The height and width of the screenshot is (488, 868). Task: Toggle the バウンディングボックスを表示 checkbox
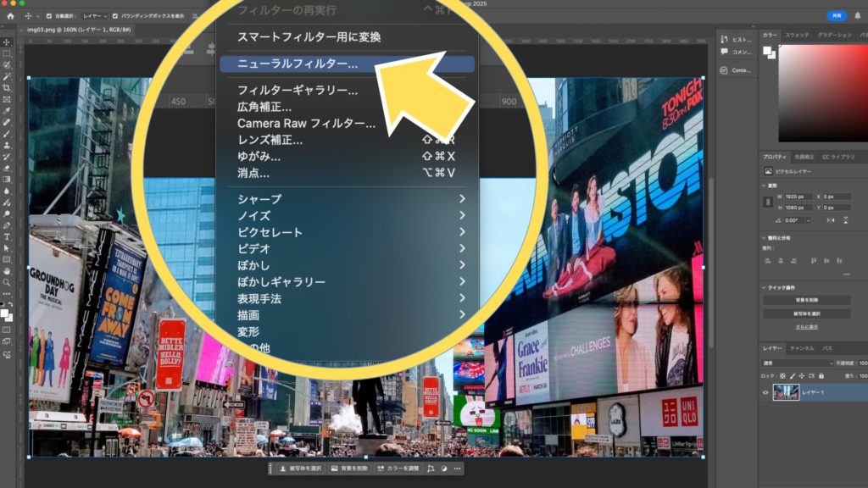pos(116,15)
